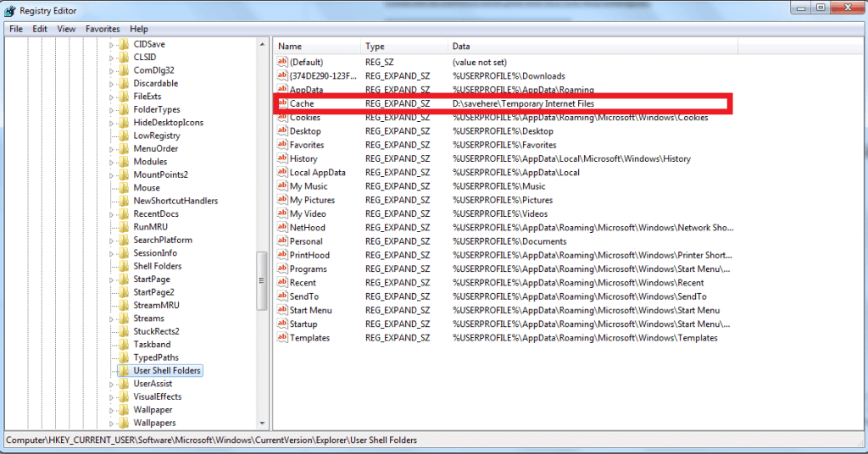
Task: Click the (Default) value icon
Action: pyautogui.click(x=282, y=62)
